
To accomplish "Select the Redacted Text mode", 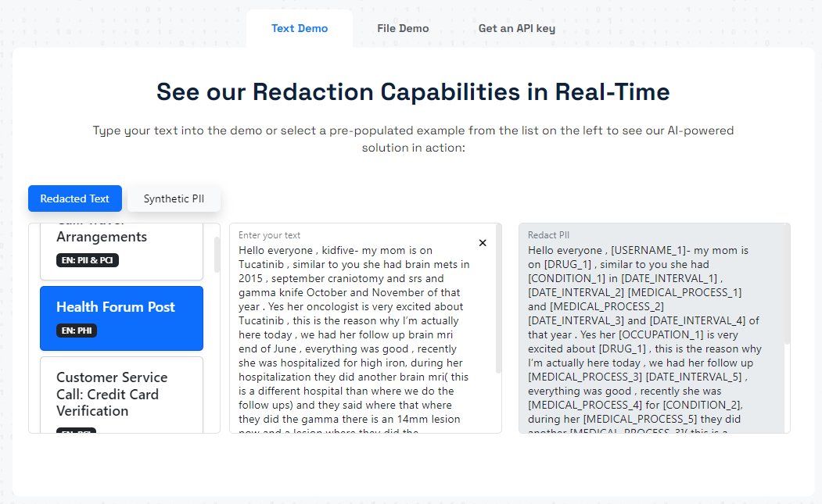I will 74,198.
